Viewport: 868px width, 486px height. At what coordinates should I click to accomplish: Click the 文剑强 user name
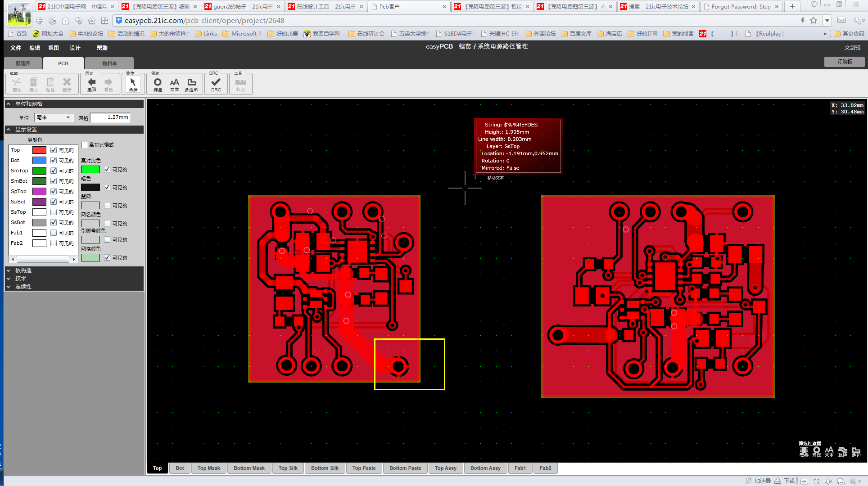click(852, 47)
